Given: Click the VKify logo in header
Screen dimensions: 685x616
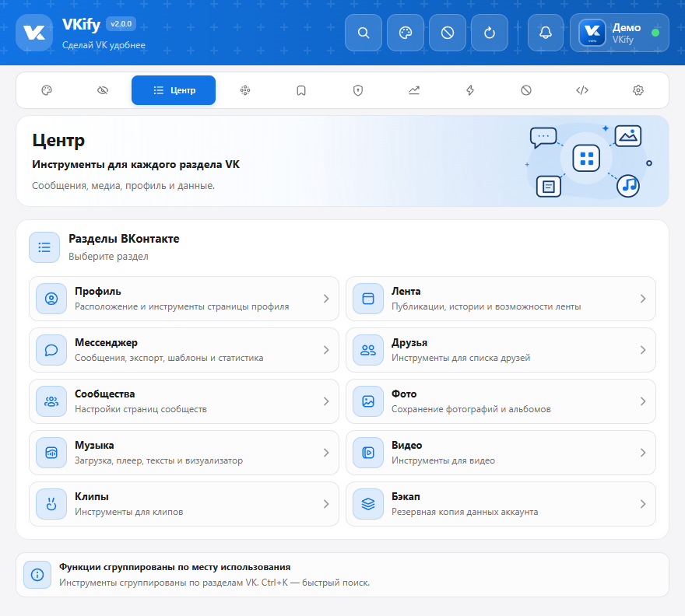Looking at the screenshot, I should 34,33.
